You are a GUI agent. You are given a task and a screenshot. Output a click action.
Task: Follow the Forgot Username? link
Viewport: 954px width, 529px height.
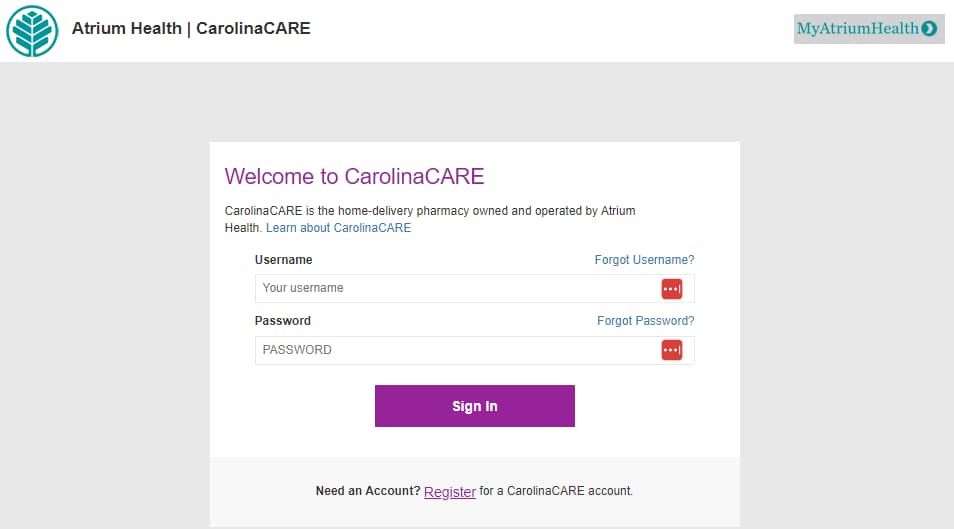pos(644,260)
